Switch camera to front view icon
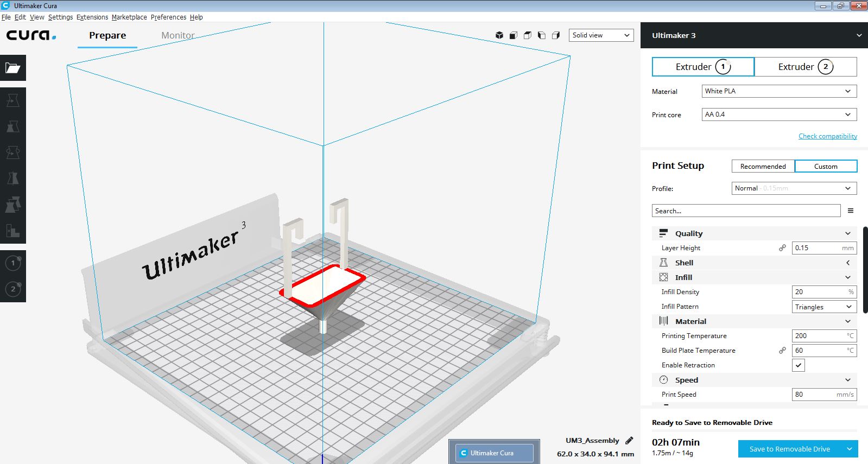The image size is (868, 464). tap(514, 35)
